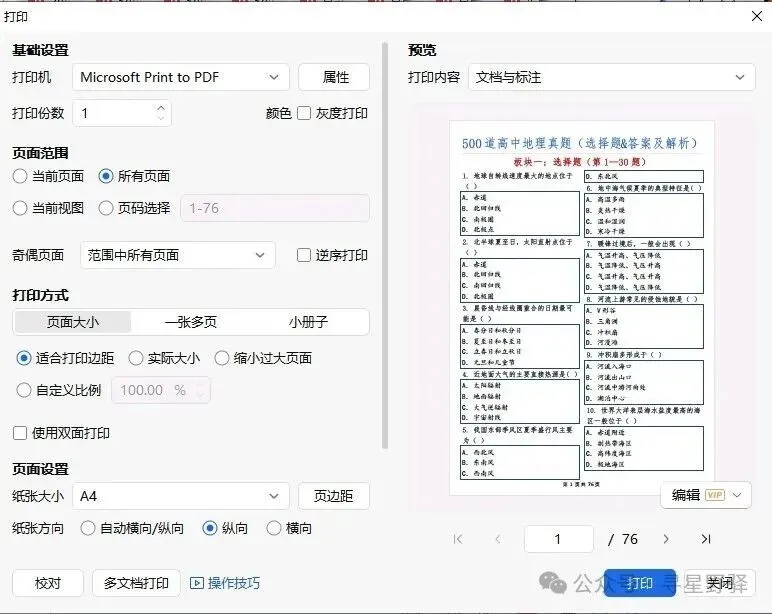Open the 纸张大小 A4 dropdown
This screenshot has width=772, height=614.
click(181, 496)
